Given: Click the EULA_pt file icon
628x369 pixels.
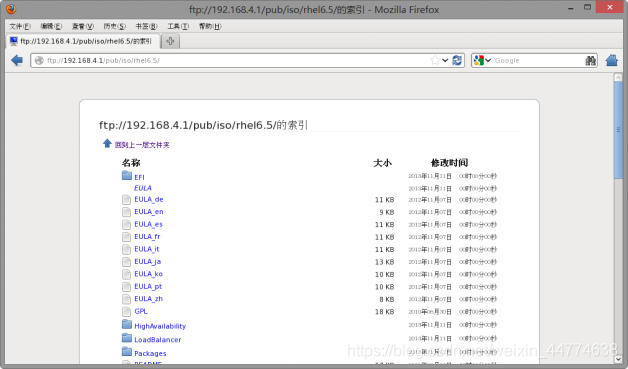Looking at the screenshot, I should tap(127, 286).
